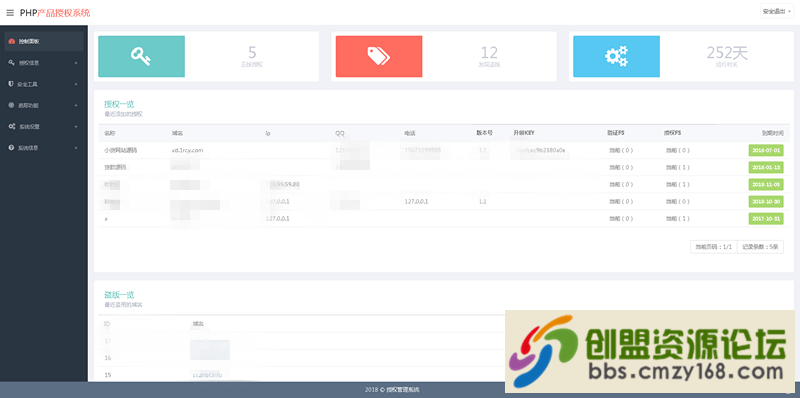Image resolution: width=800 pixels, height=398 pixels.
Task: Expand the 系统设置 submenu plus sign
Action: 76,127
